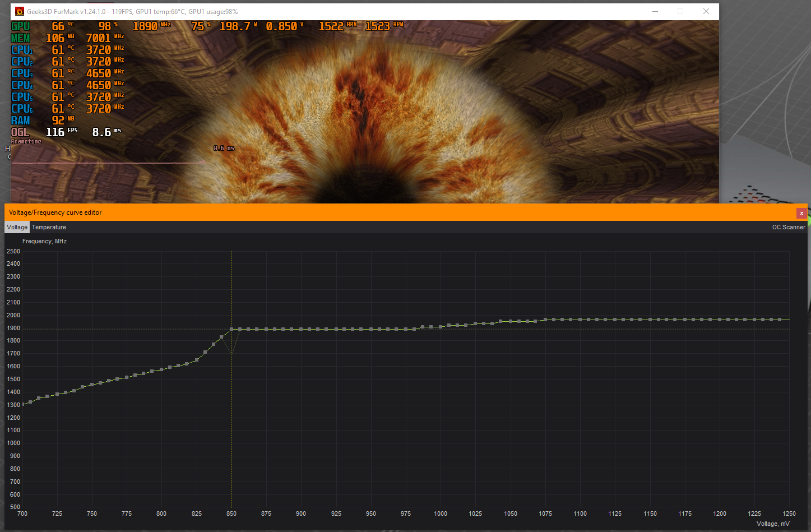Select the curve point at 1000 mV

(441, 327)
